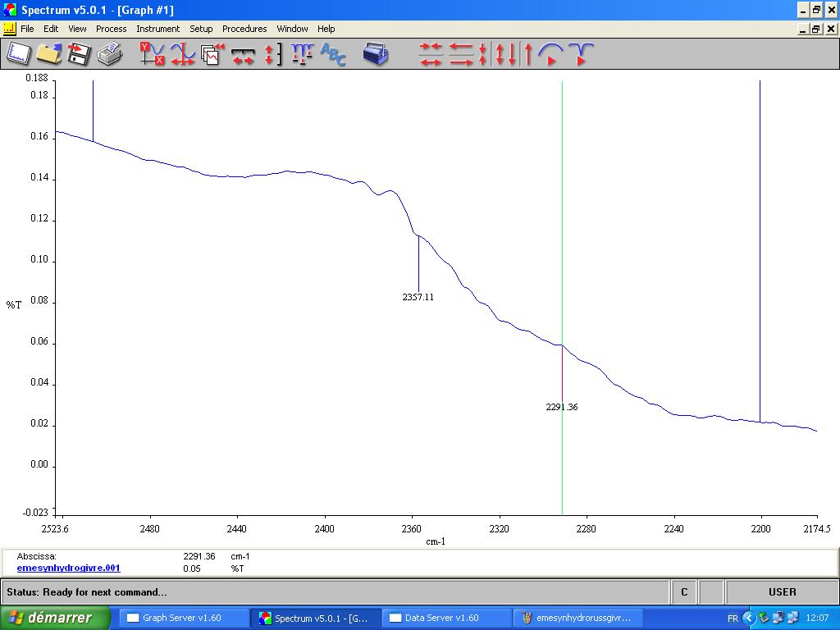Click the 2357.11 peak label
Image resolution: width=840 pixels, height=630 pixels.
[418, 297]
